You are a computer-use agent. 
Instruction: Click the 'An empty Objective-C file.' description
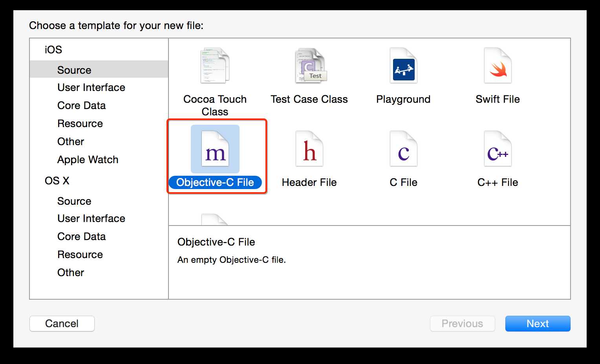coord(232,260)
